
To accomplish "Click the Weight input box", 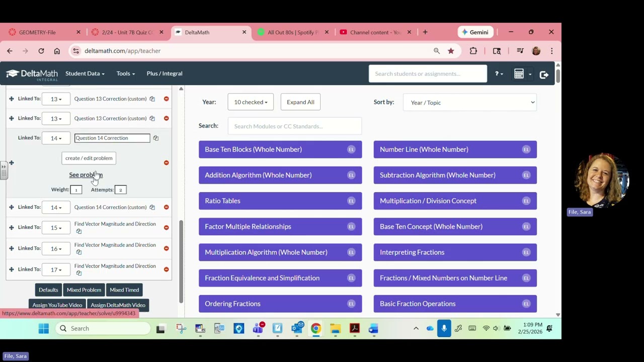I will 76,190.
